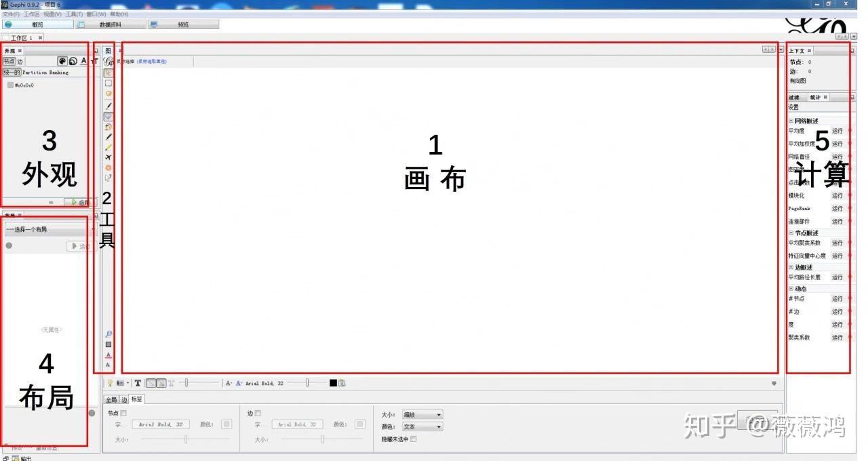868x461 pixels.
Task: Switch to the 过滤 panel tab
Action: pos(794,97)
